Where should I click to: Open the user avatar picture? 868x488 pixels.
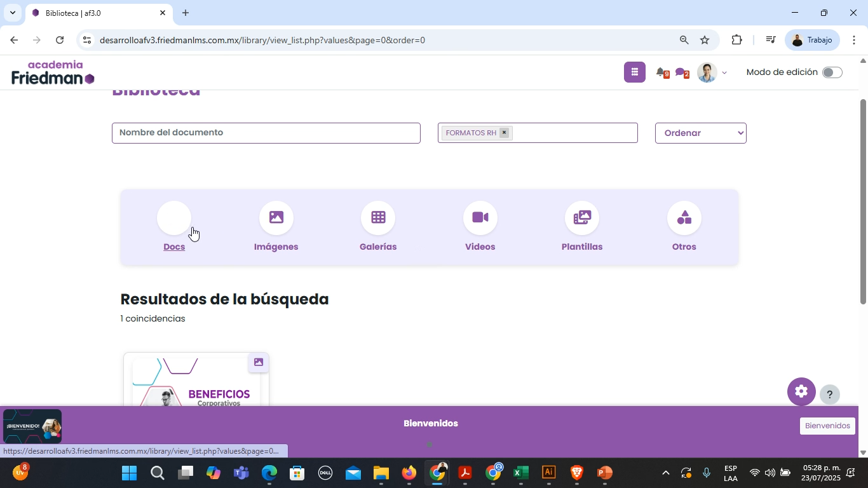pyautogui.click(x=707, y=72)
